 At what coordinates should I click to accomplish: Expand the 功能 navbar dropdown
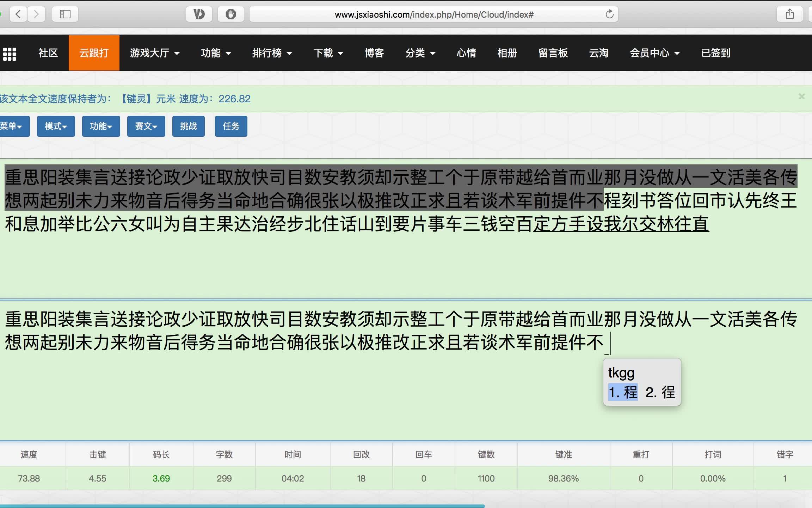pos(216,53)
